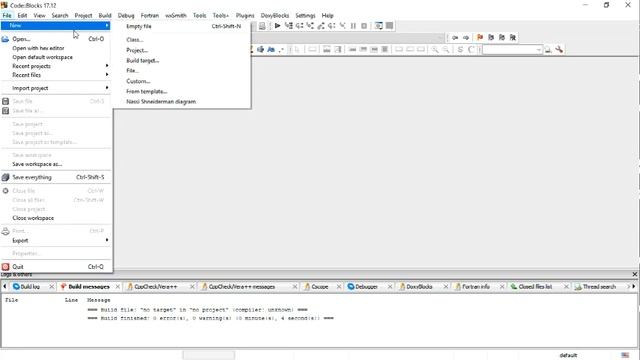Image resolution: width=640 pixels, height=360 pixels.
Task: Expand the Export submenu
Action: (x=56, y=240)
